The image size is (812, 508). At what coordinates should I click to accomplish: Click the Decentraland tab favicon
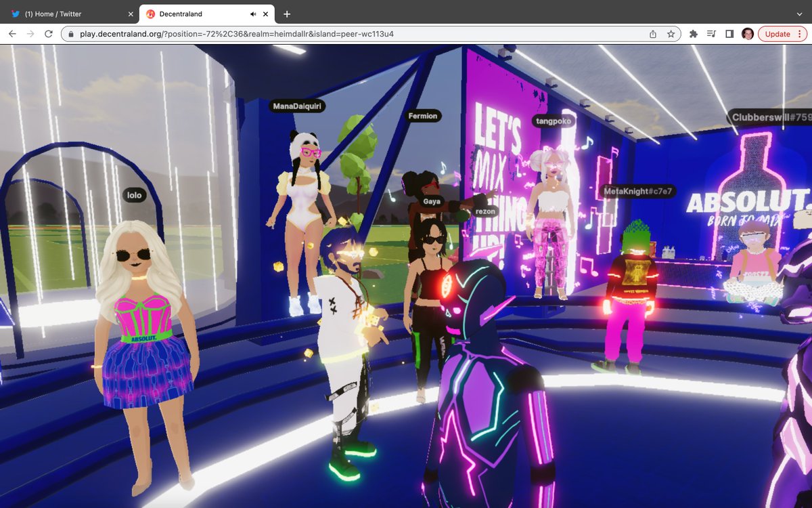click(x=150, y=14)
